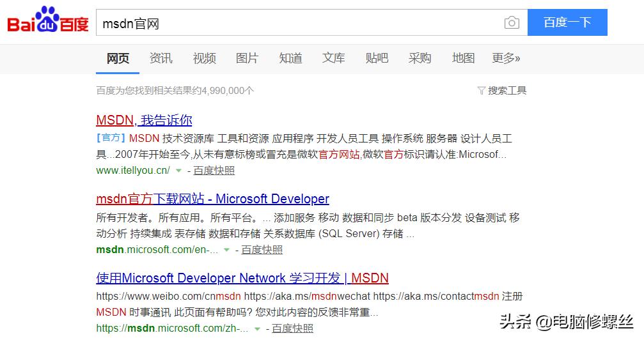Open 百度快照 for msdn.microsoft.com/zh- result

pos(292,328)
